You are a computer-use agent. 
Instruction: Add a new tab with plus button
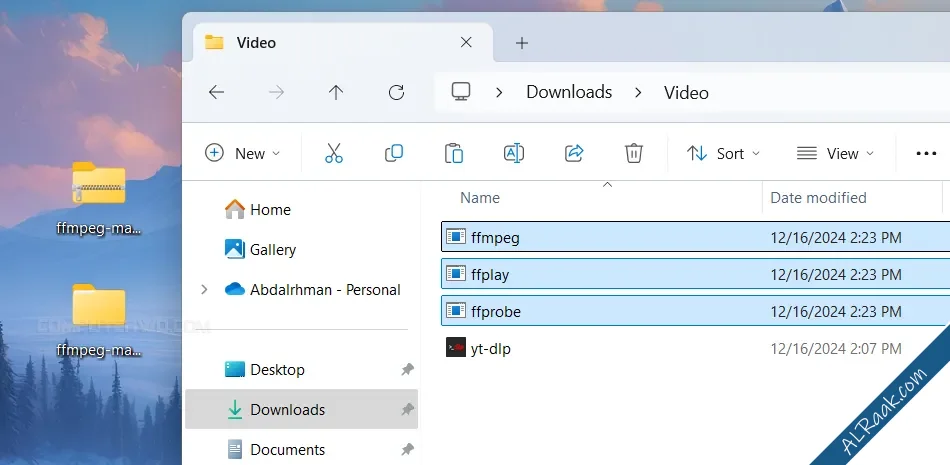coord(522,43)
